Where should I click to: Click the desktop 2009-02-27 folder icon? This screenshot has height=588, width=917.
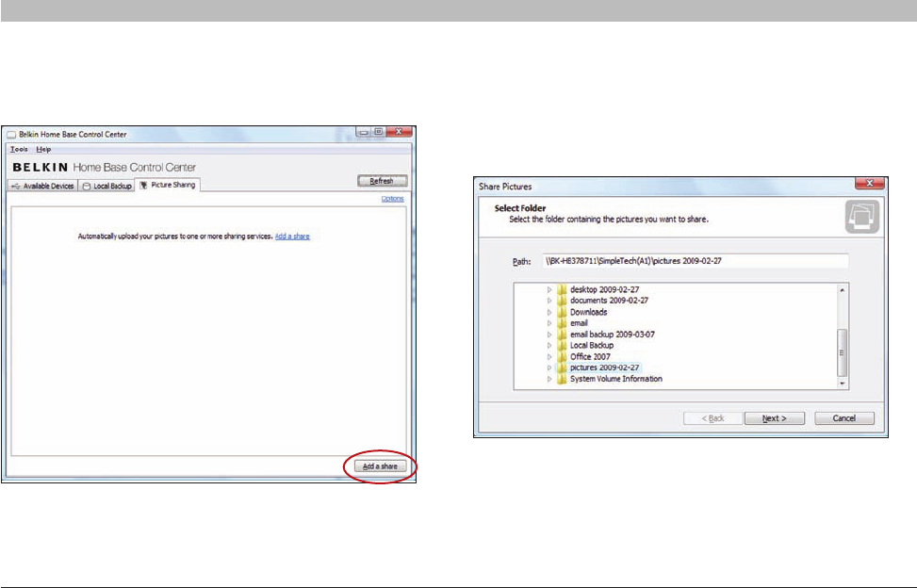(562, 290)
